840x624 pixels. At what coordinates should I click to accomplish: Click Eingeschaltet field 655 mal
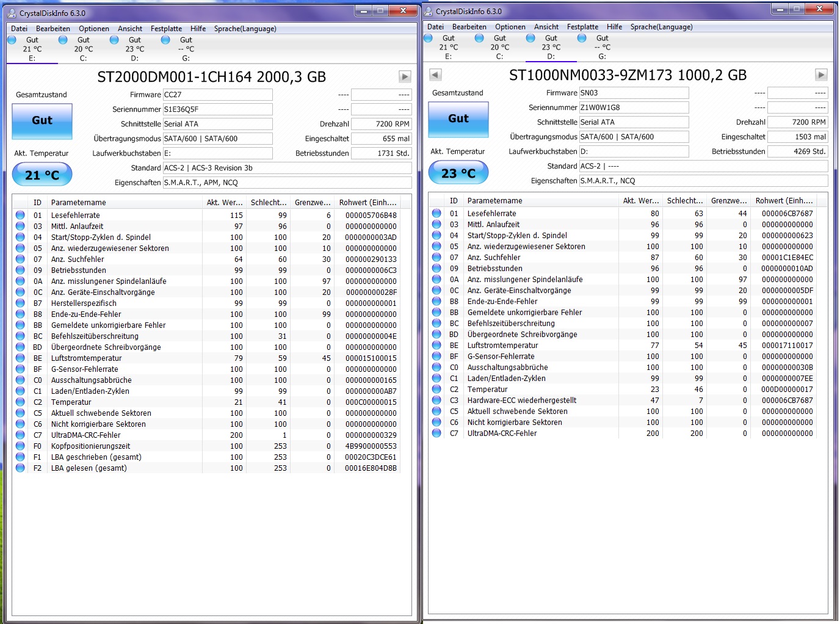(x=382, y=139)
